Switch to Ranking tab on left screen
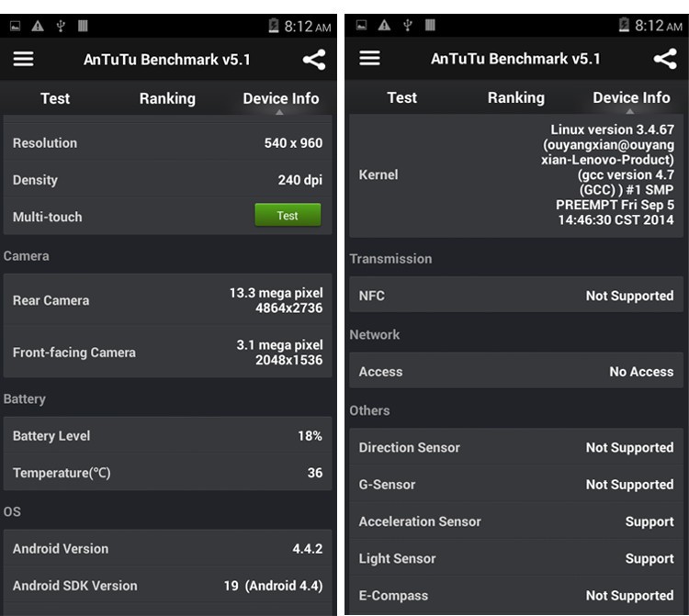689x616 pixels. tap(167, 98)
